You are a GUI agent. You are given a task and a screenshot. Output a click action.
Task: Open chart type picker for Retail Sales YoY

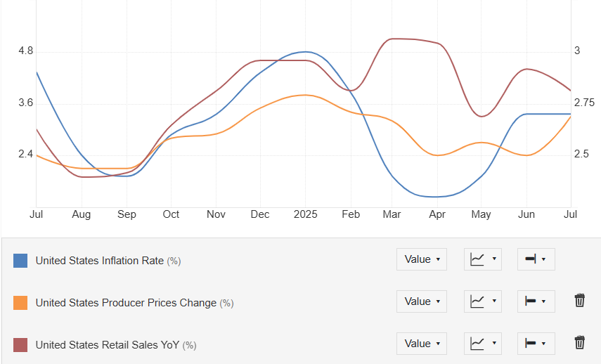483,344
